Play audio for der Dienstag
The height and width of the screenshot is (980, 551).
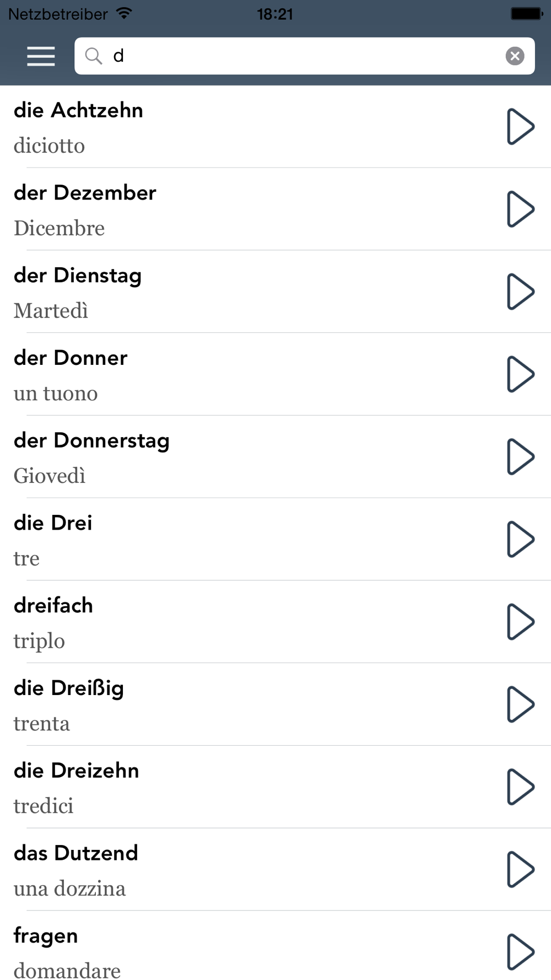point(520,292)
